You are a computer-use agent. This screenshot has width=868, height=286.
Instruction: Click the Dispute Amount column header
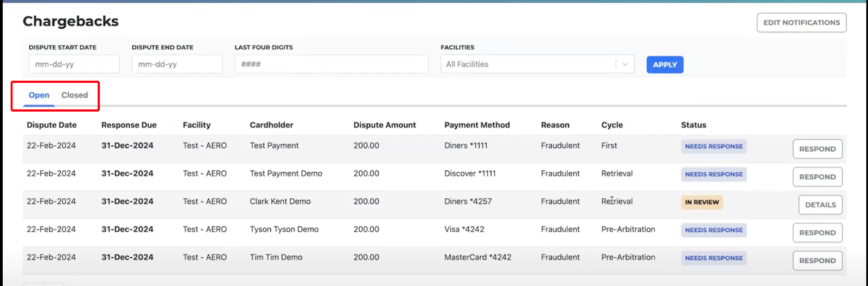point(384,125)
